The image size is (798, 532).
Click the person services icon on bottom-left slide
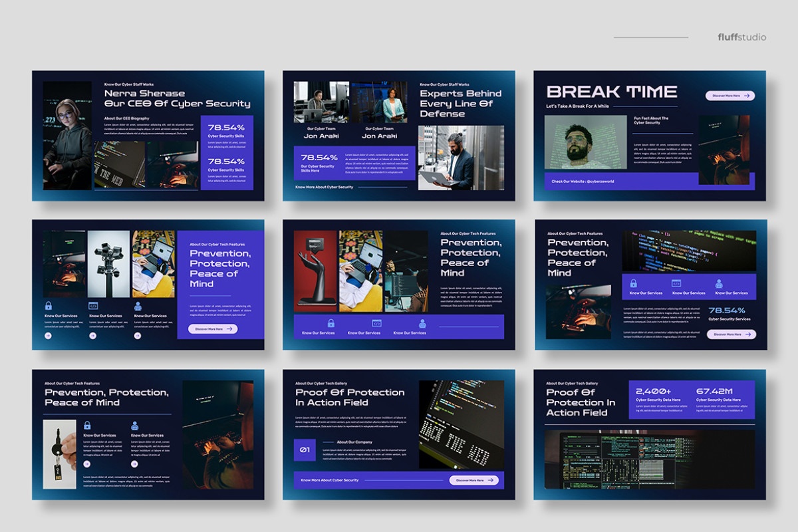pyautogui.click(x=135, y=425)
